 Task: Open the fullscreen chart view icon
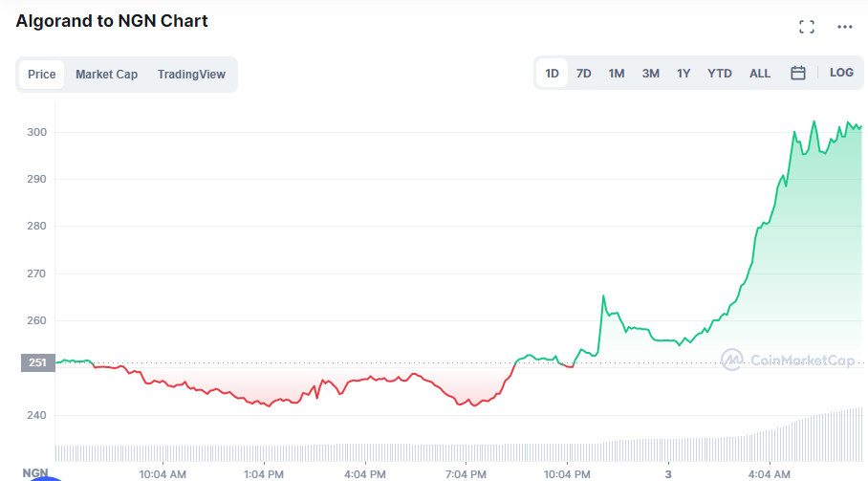click(807, 27)
